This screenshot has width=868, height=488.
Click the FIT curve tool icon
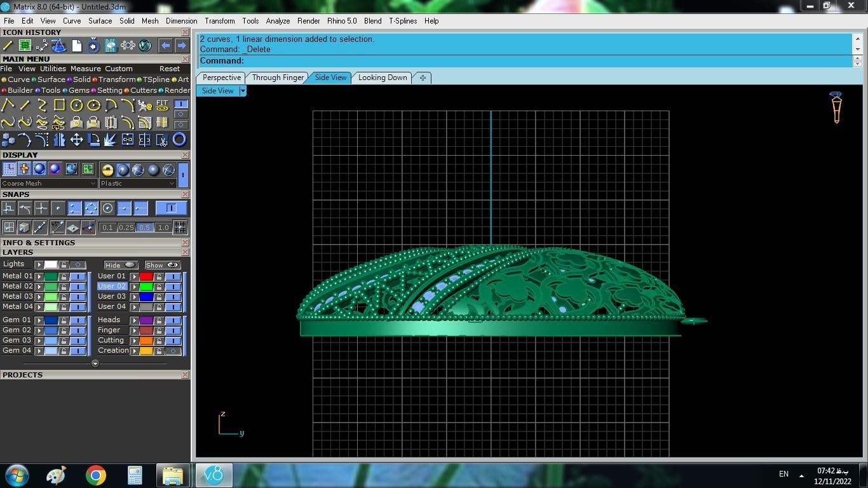click(162, 105)
